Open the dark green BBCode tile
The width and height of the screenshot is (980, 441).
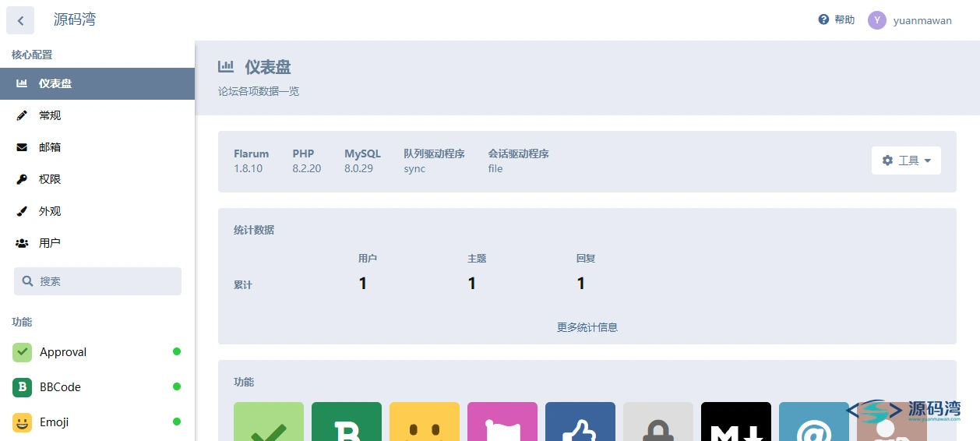[x=347, y=422]
